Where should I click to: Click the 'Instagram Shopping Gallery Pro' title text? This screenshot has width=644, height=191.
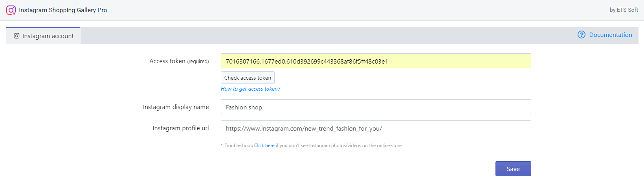click(63, 10)
